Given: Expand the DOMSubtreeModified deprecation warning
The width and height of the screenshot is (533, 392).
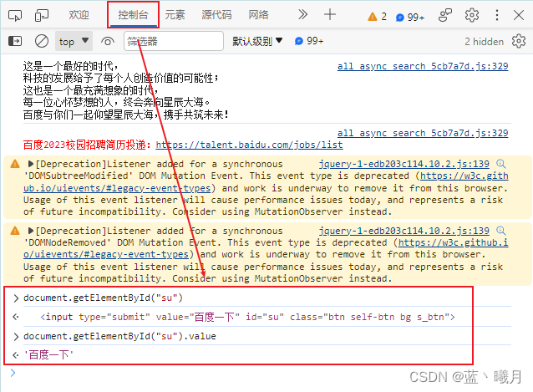Looking at the screenshot, I should (x=31, y=164).
